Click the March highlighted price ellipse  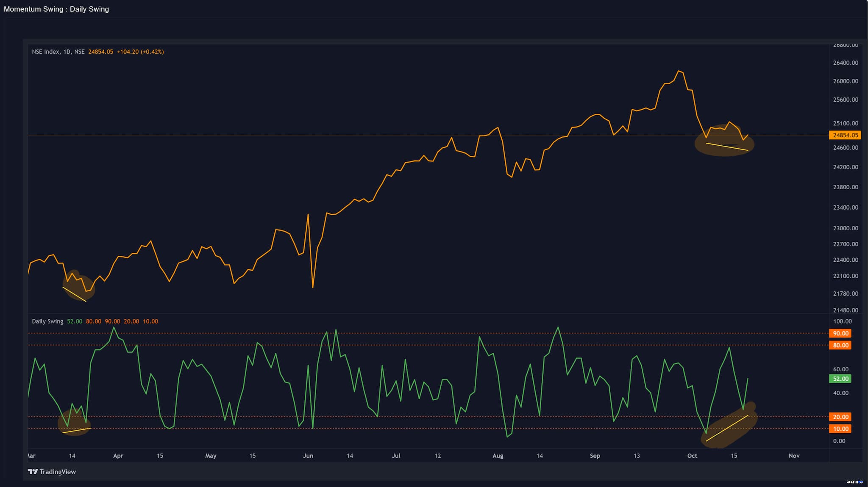pos(79,286)
